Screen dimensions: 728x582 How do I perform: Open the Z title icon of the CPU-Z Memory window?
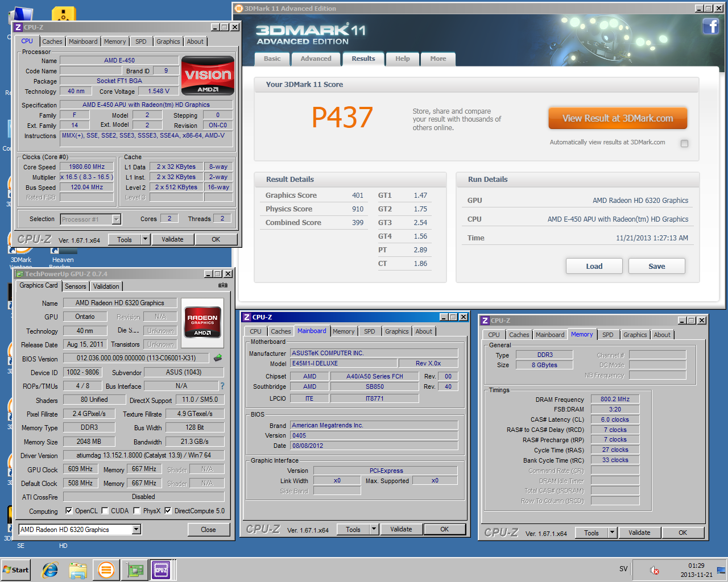[485, 321]
